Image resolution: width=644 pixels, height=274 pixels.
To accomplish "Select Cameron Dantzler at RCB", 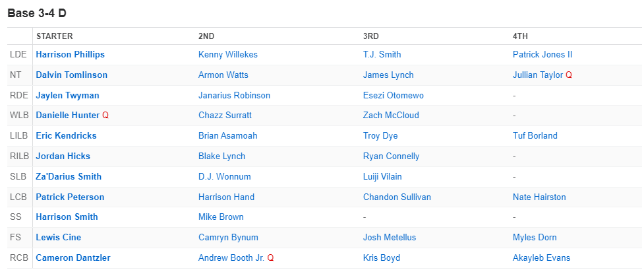I will (73, 258).
